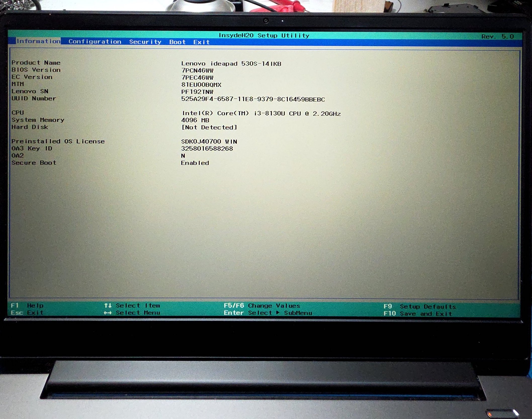Viewport: 532px width, 419px height.
Task: Click the left-right arrows Select Menu icon
Action: click(x=108, y=313)
